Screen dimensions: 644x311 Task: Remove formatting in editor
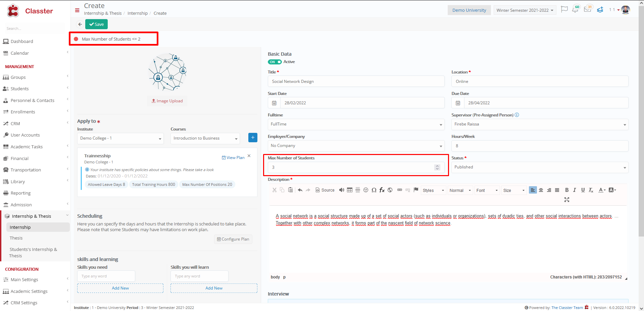591,190
